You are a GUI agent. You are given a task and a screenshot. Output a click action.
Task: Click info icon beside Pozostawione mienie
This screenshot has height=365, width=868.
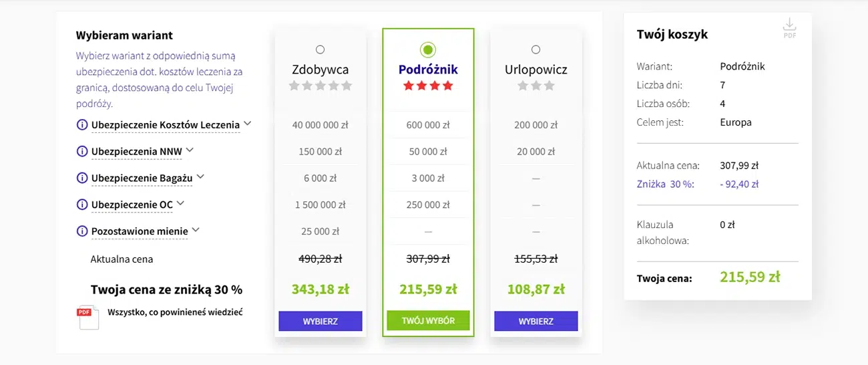click(82, 231)
